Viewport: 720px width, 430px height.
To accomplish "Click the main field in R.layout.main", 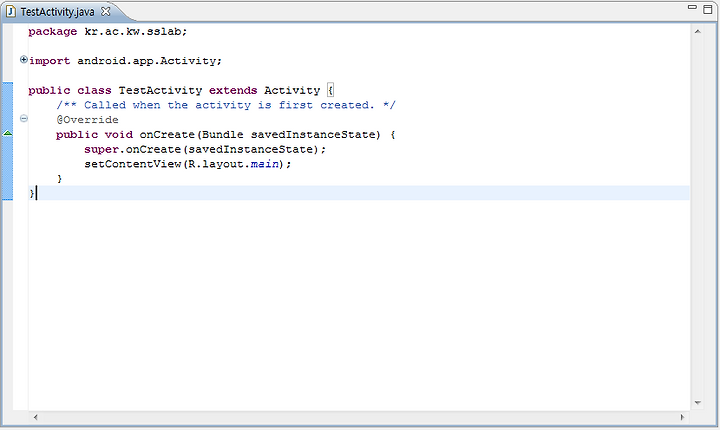I will [x=265, y=164].
